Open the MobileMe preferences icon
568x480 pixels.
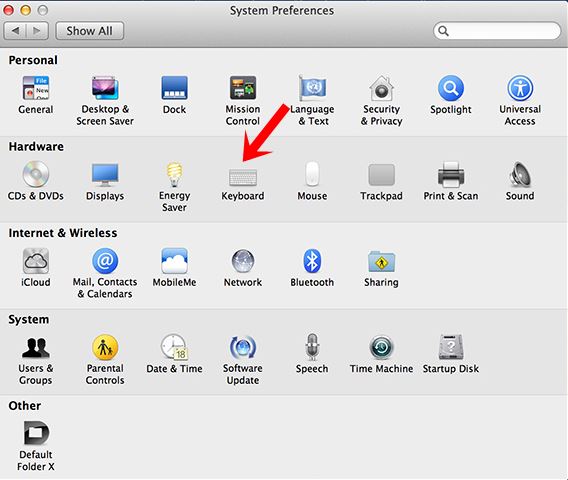coord(174,261)
